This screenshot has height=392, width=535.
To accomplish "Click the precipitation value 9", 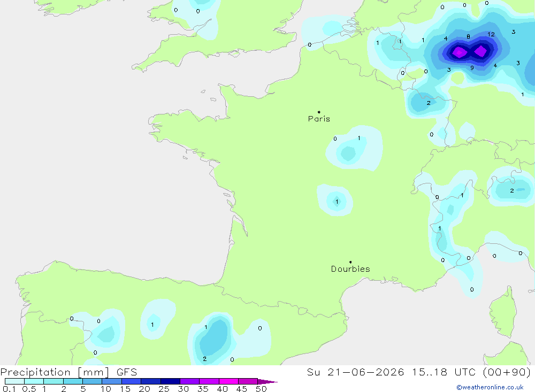I will (472, 68).
